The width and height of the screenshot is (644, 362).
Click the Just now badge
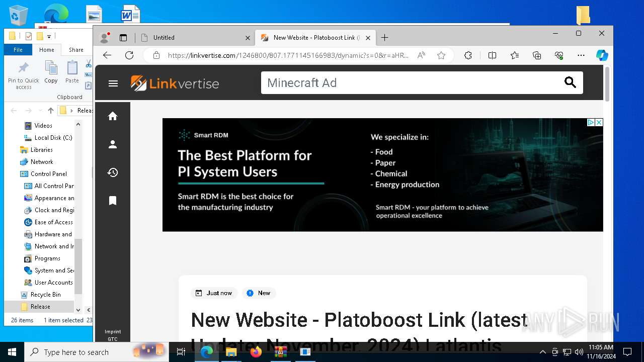pyautogui.click(x=214, y=293)
